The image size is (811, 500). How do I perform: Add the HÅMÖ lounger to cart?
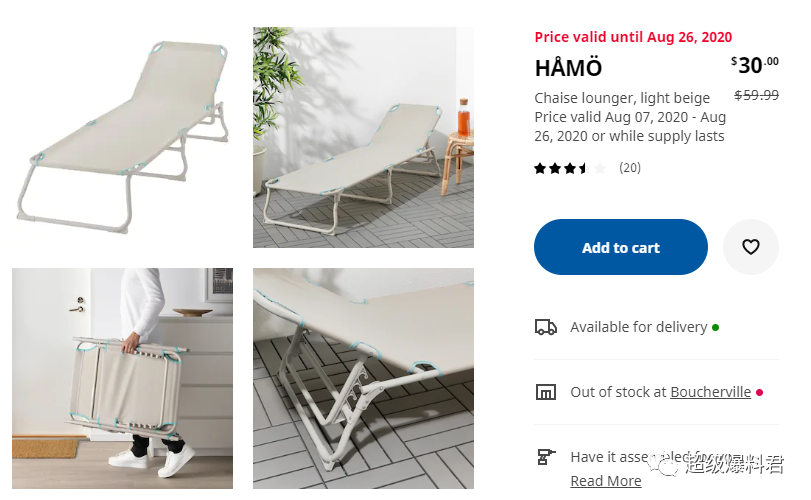(x=621, y=247)
